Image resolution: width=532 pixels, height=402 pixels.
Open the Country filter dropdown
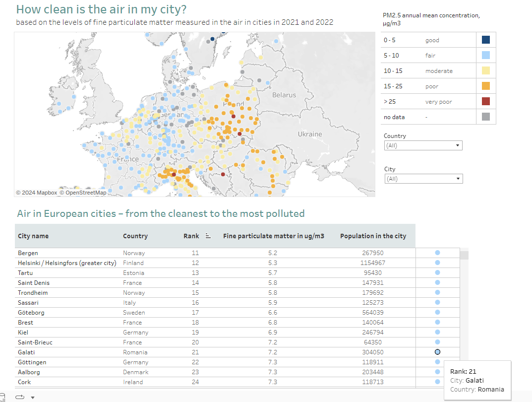(423, 145)
